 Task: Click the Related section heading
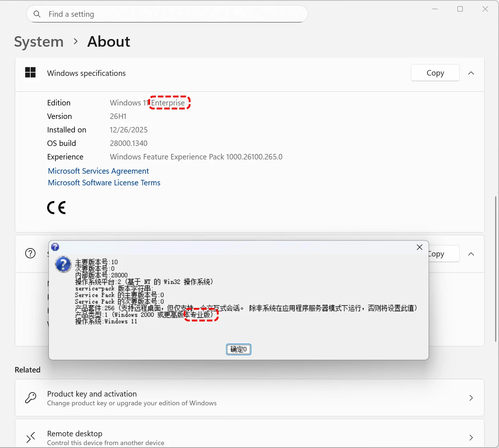28,370
